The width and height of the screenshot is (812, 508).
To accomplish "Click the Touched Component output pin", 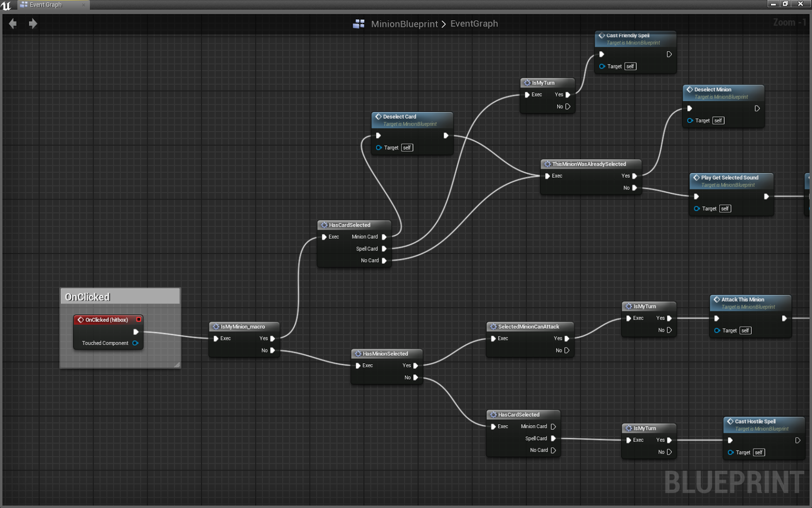I will [x=135, y=343].
